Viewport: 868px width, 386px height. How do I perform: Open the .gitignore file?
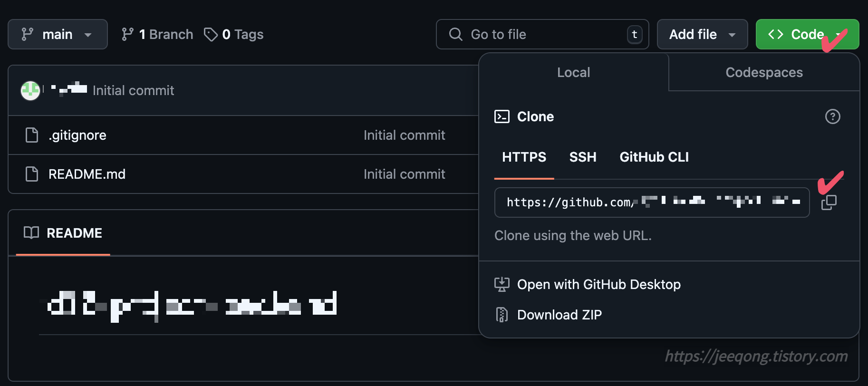coord(77,135)
